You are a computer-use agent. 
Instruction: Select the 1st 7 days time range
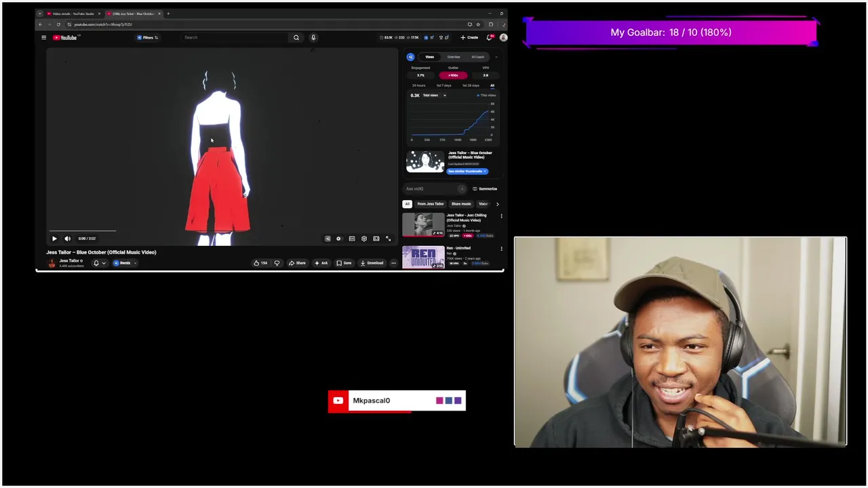coord(443,85)
